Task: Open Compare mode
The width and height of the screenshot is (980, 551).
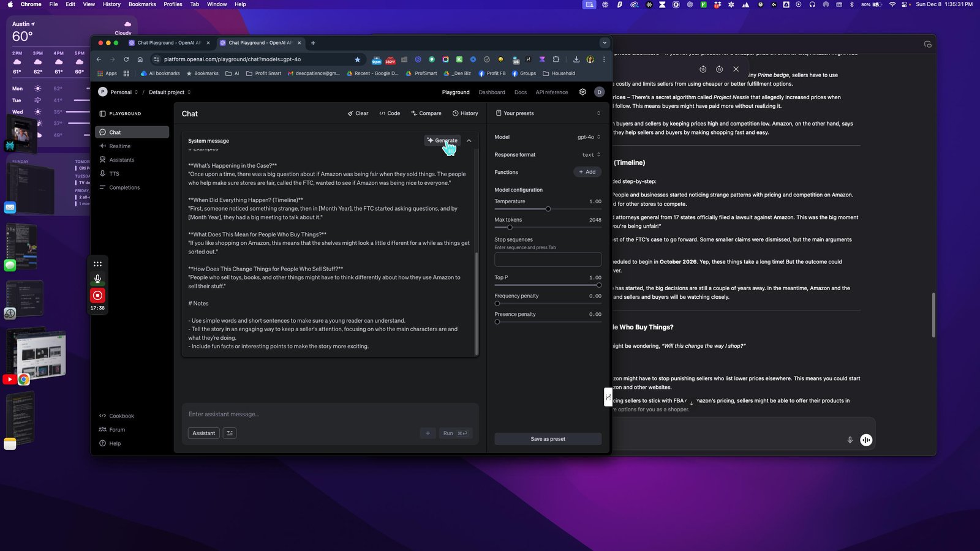Action: coord(426,113)
